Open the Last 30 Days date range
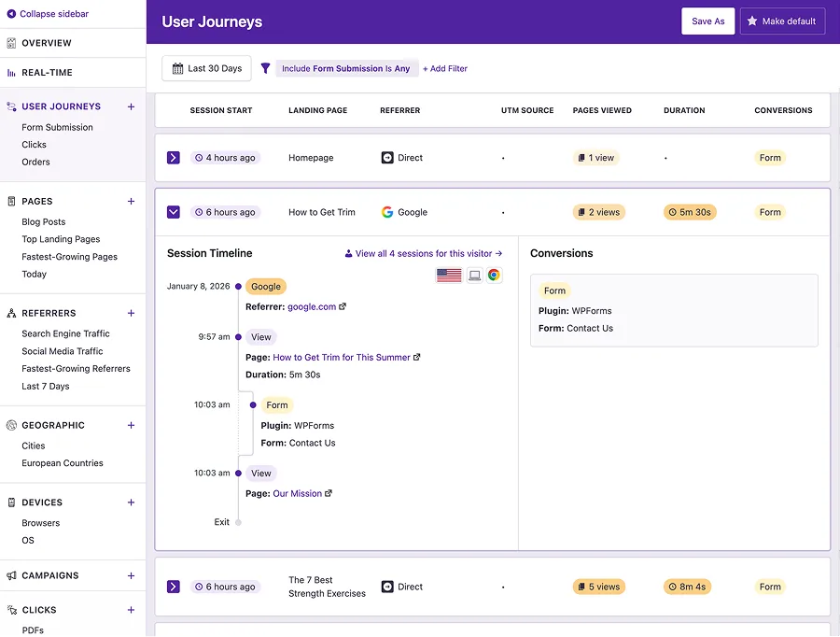 click(x=206, y=68)
